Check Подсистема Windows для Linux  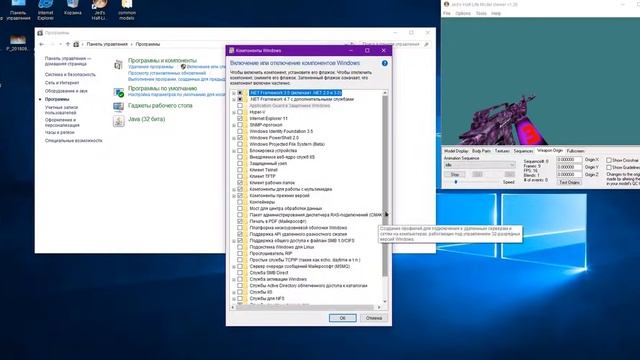pos(240,247)
